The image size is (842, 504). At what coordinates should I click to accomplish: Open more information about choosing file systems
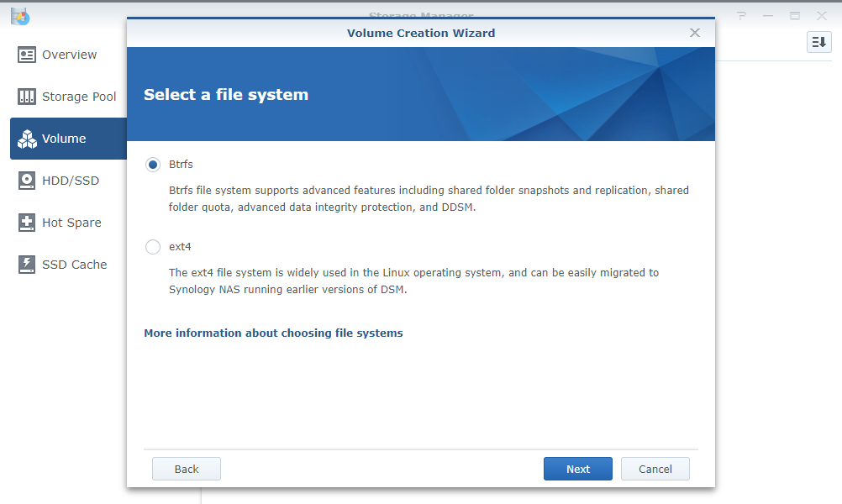pyautogui.click(x=273, y=333)
